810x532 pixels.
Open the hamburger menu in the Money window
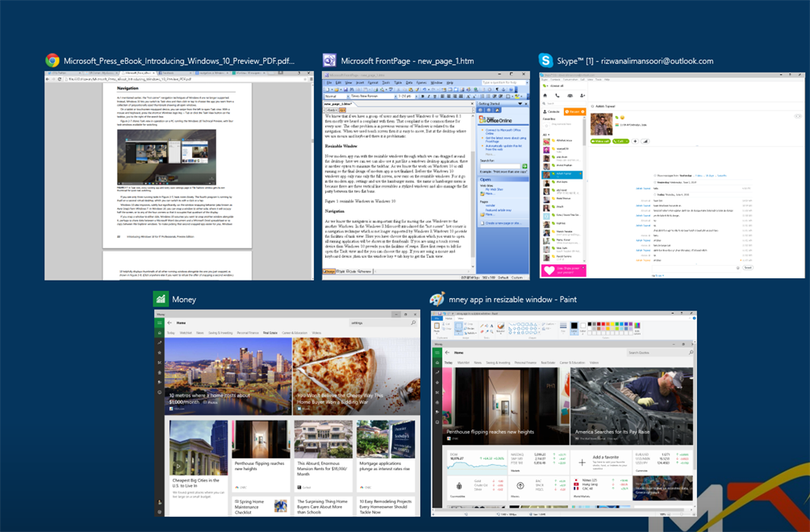click(x=160, y=323)
